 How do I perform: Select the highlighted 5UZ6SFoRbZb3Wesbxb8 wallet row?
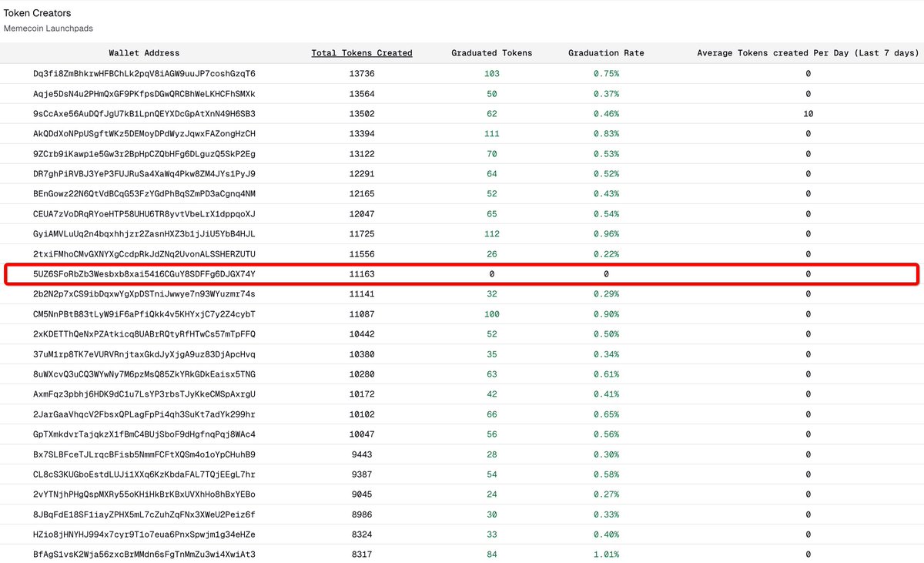coord(144,273)
